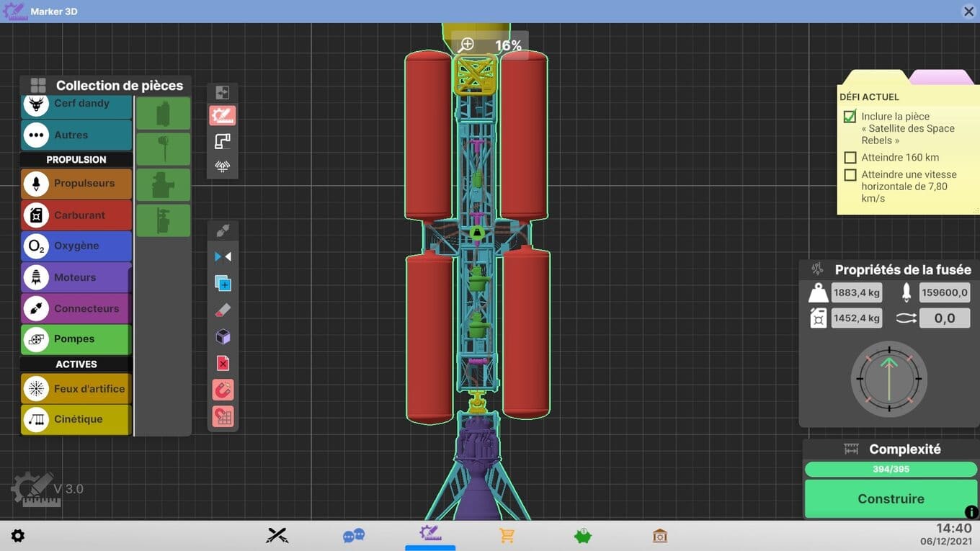The width and height of the screenshot is (980, 551).
Task: Click the Complexité 394/395 progress bar
Action: (x=891, y=470)
